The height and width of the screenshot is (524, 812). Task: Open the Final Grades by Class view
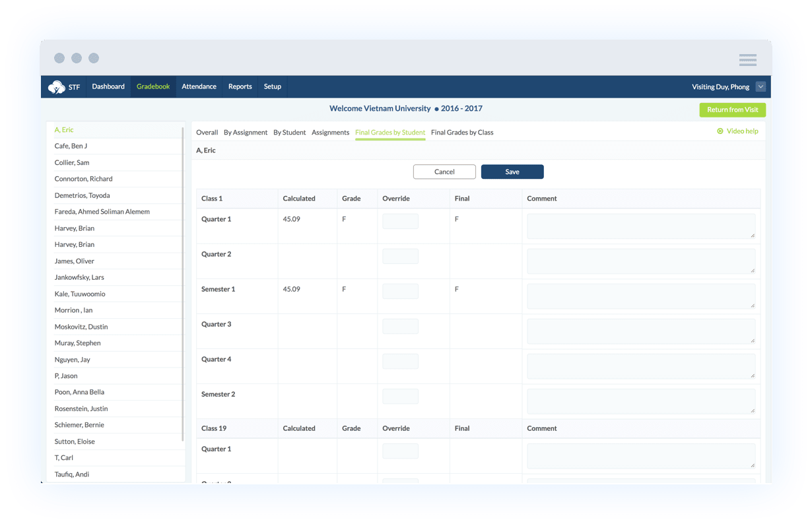point(462,132)
